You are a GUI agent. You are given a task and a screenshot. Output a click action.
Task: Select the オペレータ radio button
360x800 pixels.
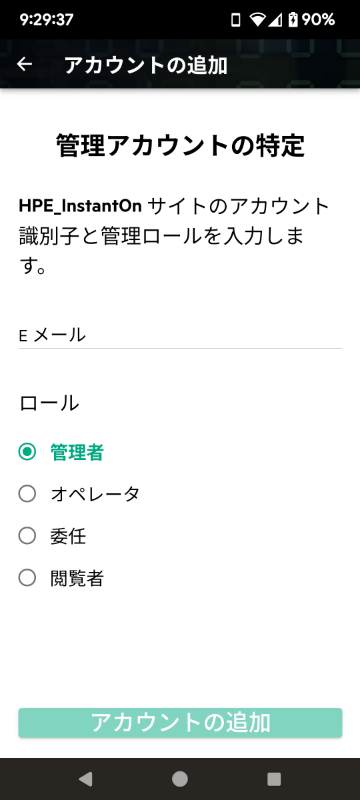coord(27,494)
